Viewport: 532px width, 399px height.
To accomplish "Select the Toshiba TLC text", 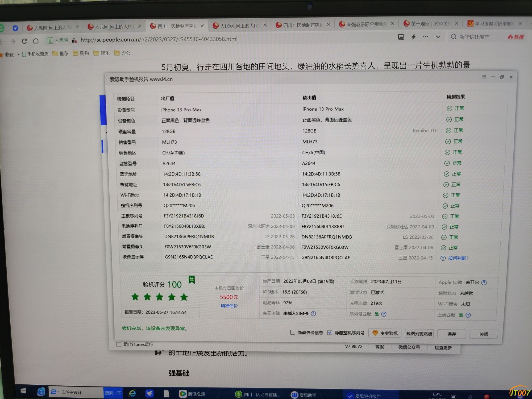I will [x=425, y=131].
